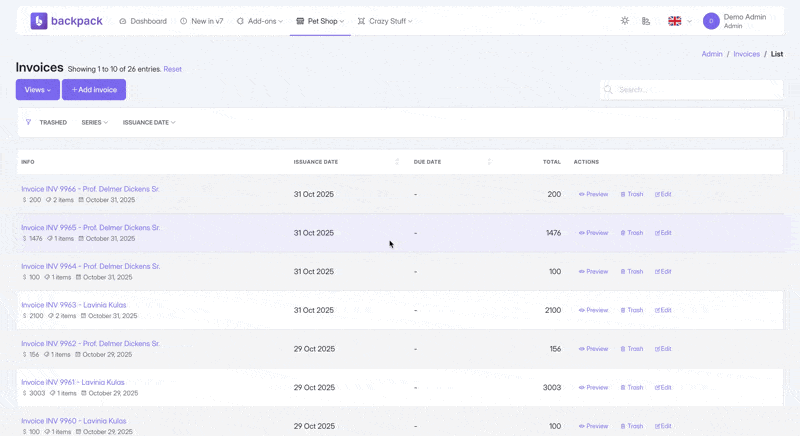Reset the list filters

coord(172,69)
